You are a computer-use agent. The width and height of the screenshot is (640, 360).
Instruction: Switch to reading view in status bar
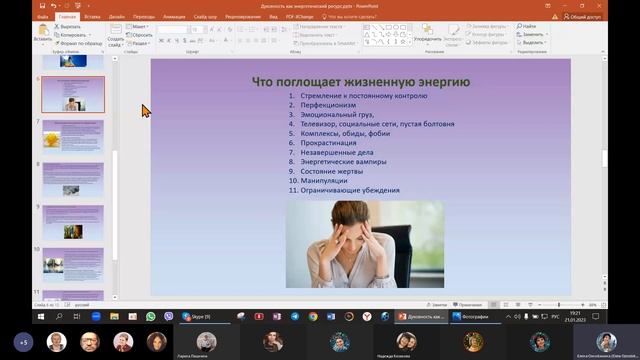point(518,305)
